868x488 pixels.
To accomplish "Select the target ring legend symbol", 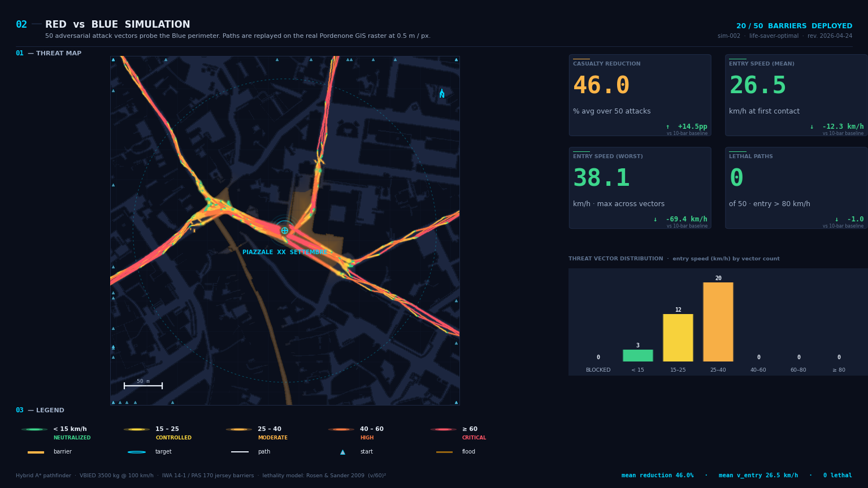I will 137,452.
